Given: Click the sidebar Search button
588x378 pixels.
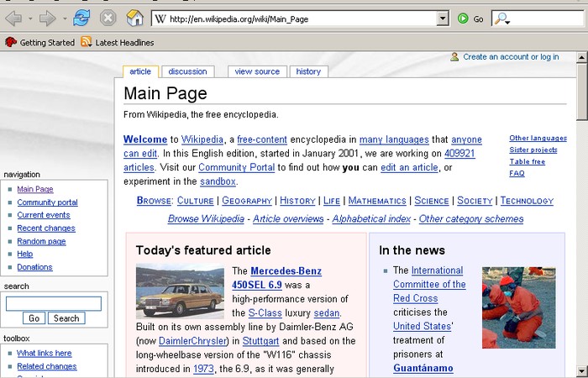Looking at the screenshot, I should [x=66, y=318].
